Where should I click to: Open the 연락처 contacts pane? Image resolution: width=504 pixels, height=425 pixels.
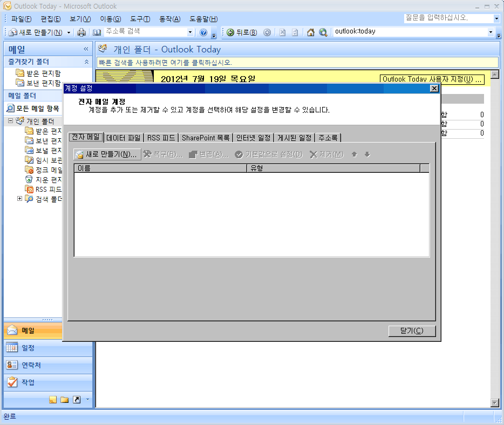tap(48, 365)
